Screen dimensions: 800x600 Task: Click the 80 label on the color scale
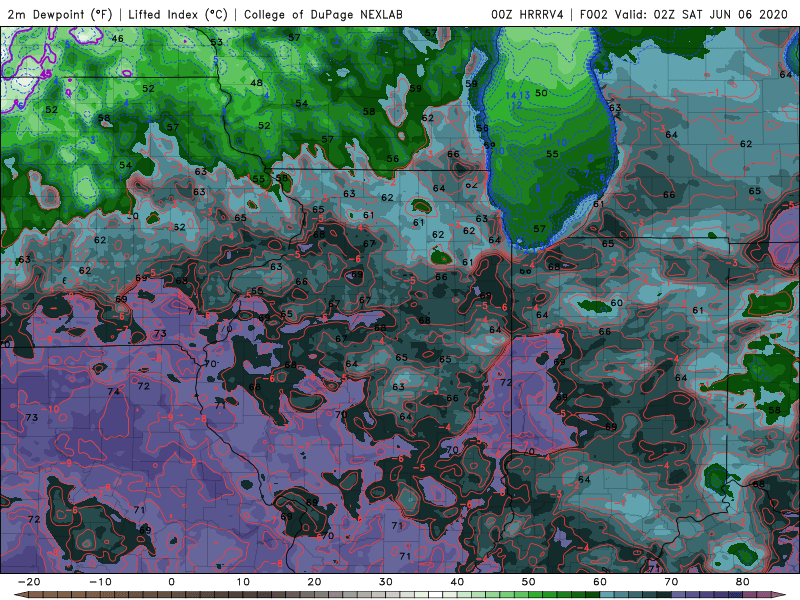[x=743, y=582]
